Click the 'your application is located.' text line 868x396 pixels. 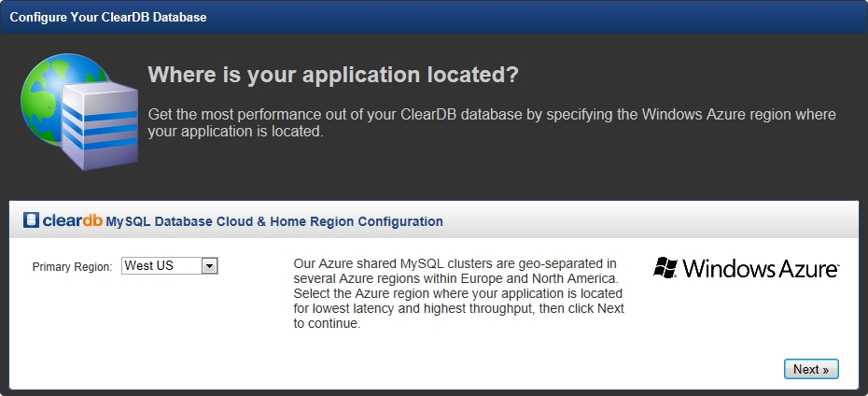click(x=235, y=132)
